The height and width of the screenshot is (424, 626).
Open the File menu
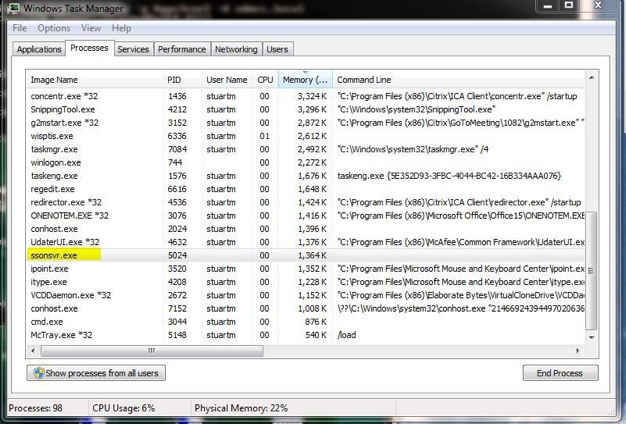pyautogui.click(x=20, y=28)
